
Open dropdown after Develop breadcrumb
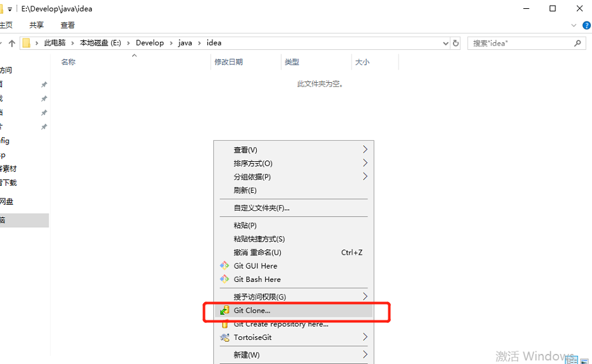[171, 44]
